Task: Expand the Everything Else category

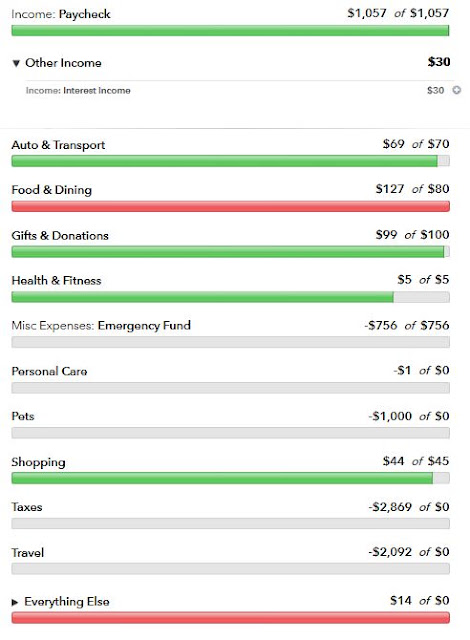Action: [x=15, y=602]
